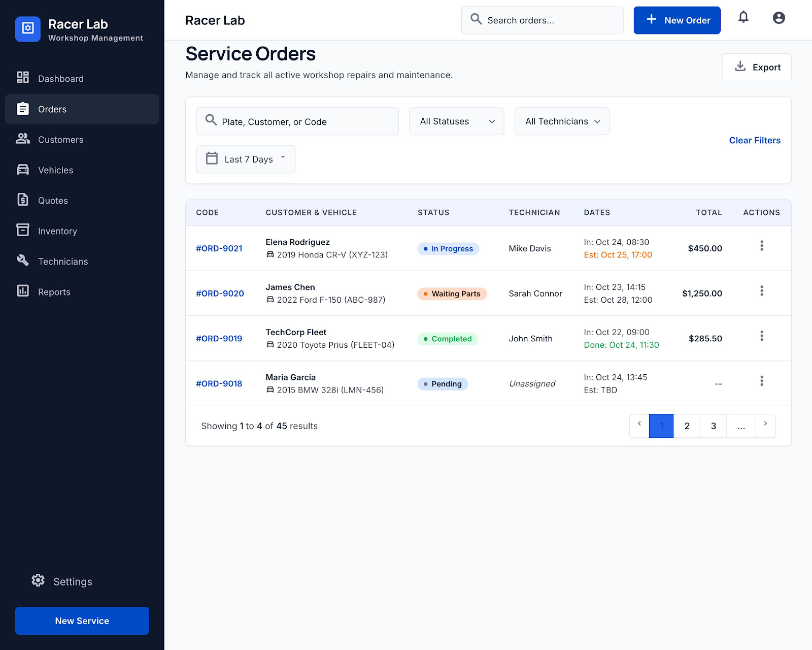Open order #ORD-9018 link
812x650 pixels.
click(219, 383)
